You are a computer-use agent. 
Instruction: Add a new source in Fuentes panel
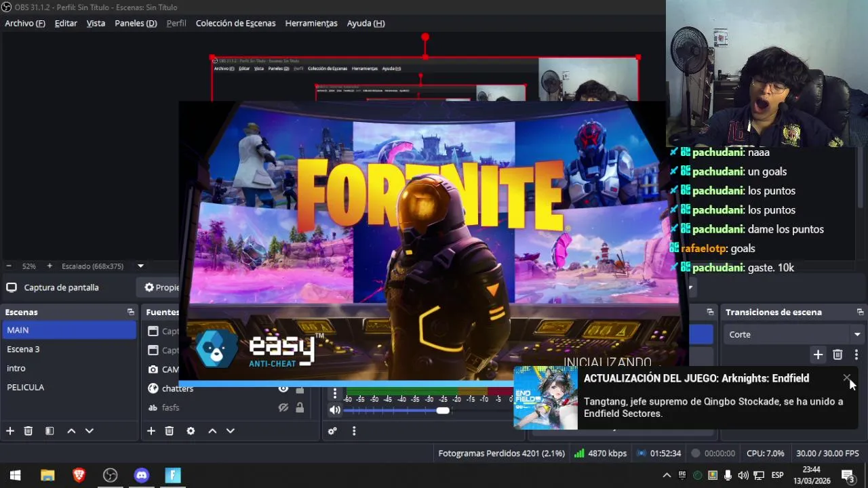[x=151, y=431]
